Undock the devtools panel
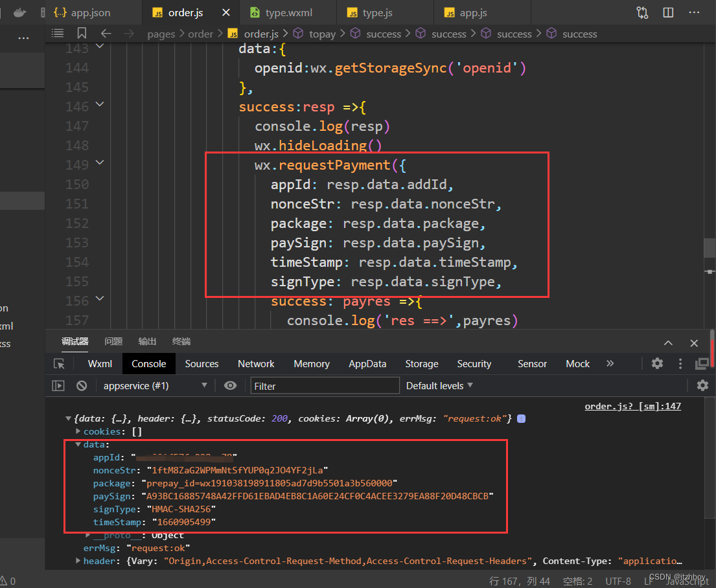716x588 pixels. click(702, 363)
